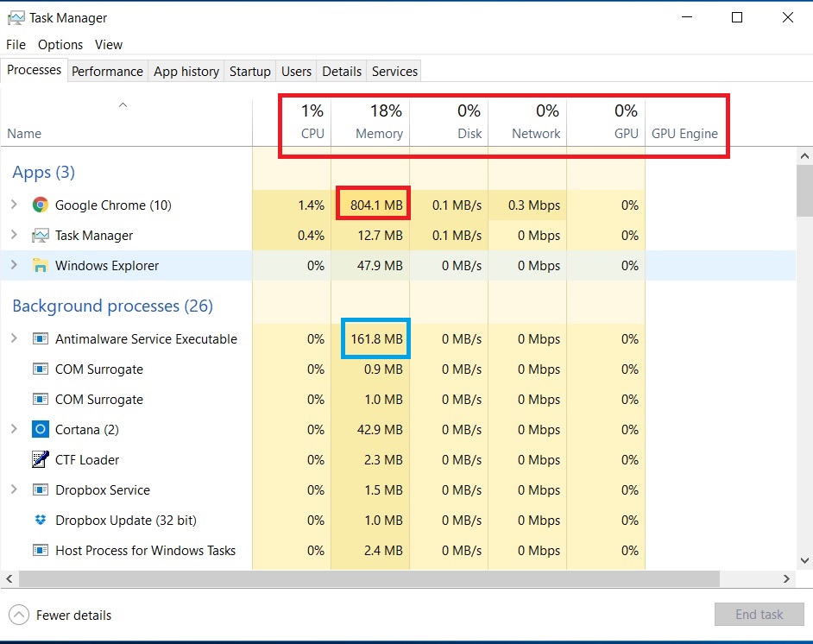Click the Fewer details arrow icon
This screenshot has height=644, width=813.
click(x=18, y=616)
